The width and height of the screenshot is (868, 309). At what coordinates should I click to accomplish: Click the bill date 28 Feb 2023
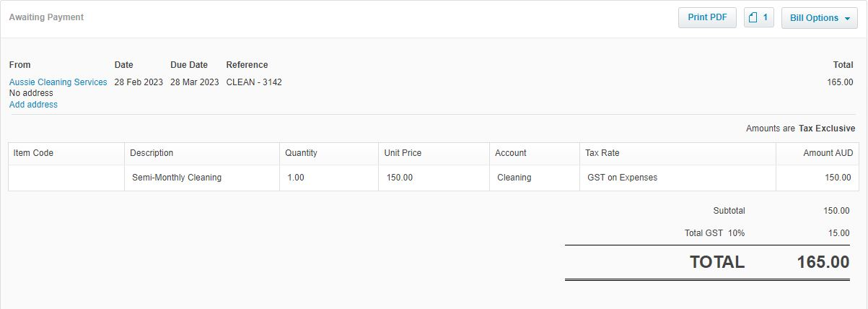point(139,82)
